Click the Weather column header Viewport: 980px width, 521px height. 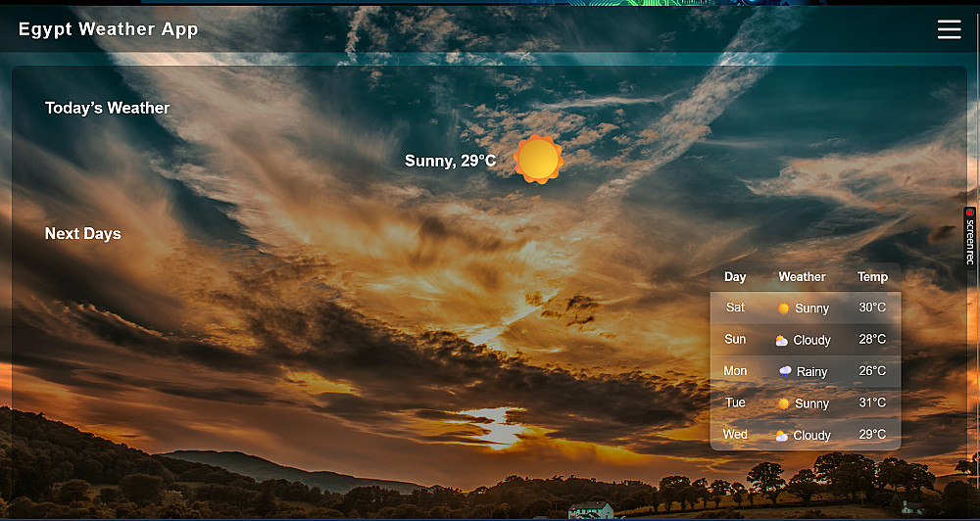(x=802, y=277)
